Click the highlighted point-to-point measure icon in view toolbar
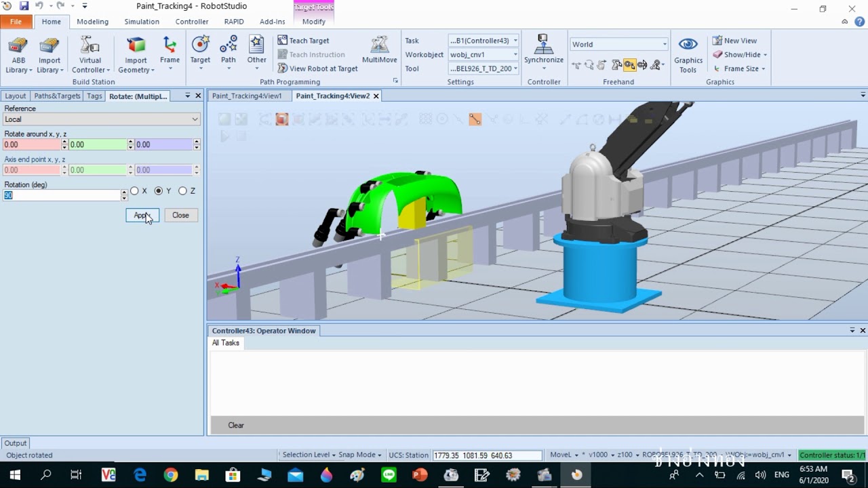Image resolution: width=868 pixels, height=488 pixels. [x=475, y=120]
